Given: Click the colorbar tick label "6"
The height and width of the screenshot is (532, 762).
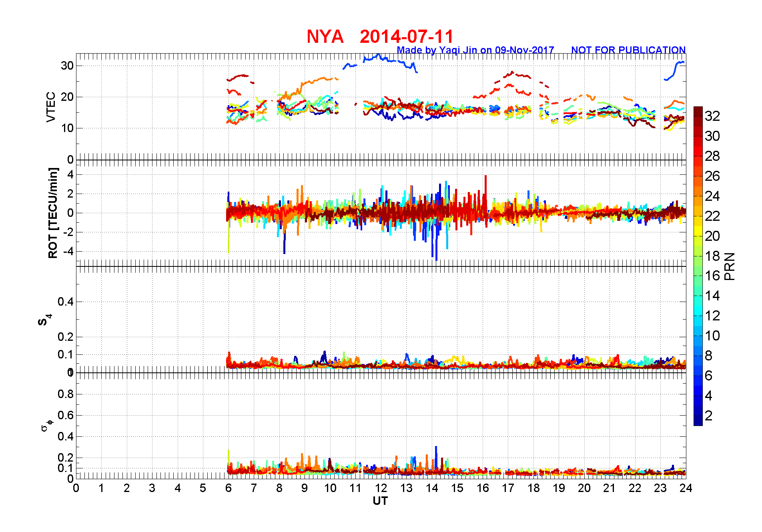Looking at the screenshot, I should tap(709, 376).
